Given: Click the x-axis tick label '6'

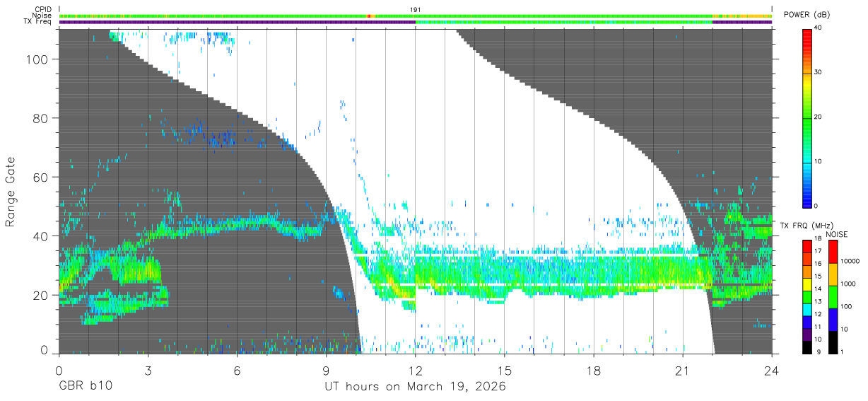Looking at the screenshot, I should click(237, 370).
